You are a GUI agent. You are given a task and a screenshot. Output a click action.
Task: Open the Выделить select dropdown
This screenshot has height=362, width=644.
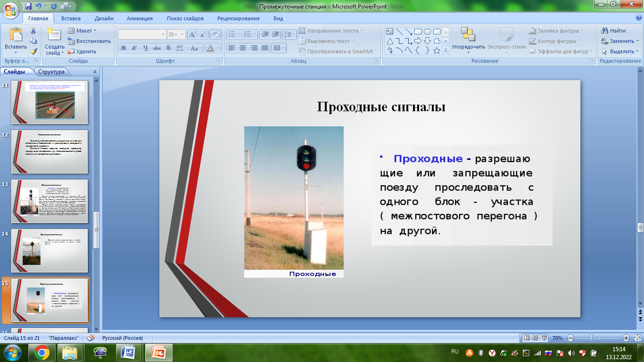(x=620, y=51)
